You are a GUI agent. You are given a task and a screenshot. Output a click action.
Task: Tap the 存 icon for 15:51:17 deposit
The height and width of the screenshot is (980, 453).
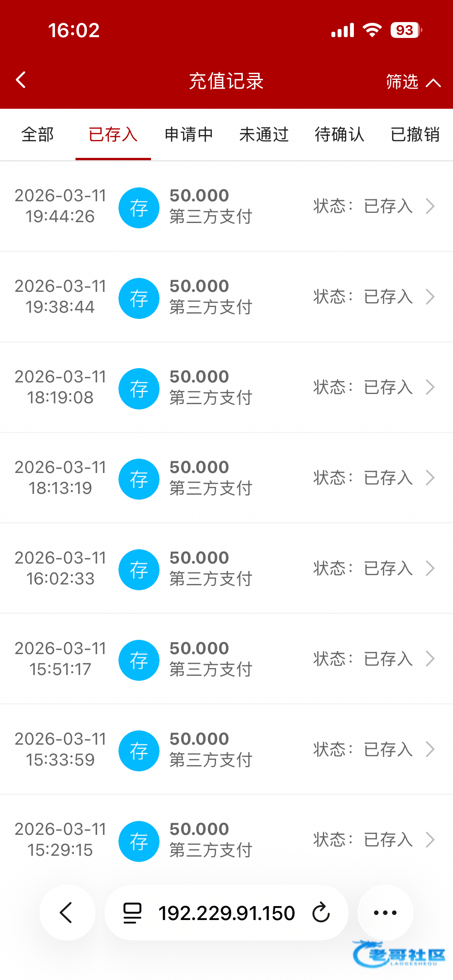click(139, 660)
